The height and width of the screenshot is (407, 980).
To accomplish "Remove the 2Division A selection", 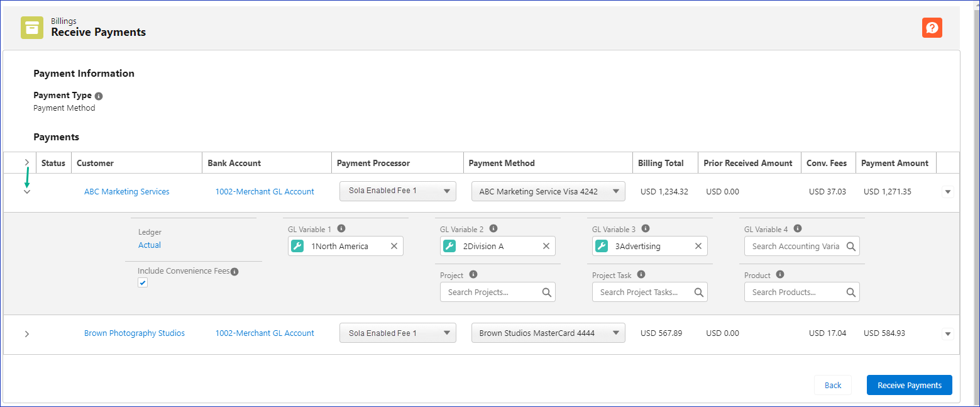I will pos(546,247).
